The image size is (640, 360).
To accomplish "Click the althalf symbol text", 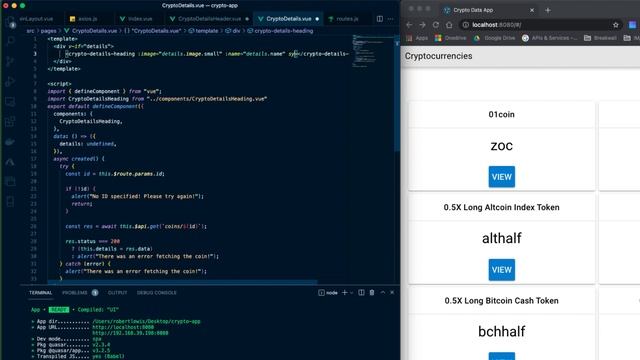I will click(502, 238).
